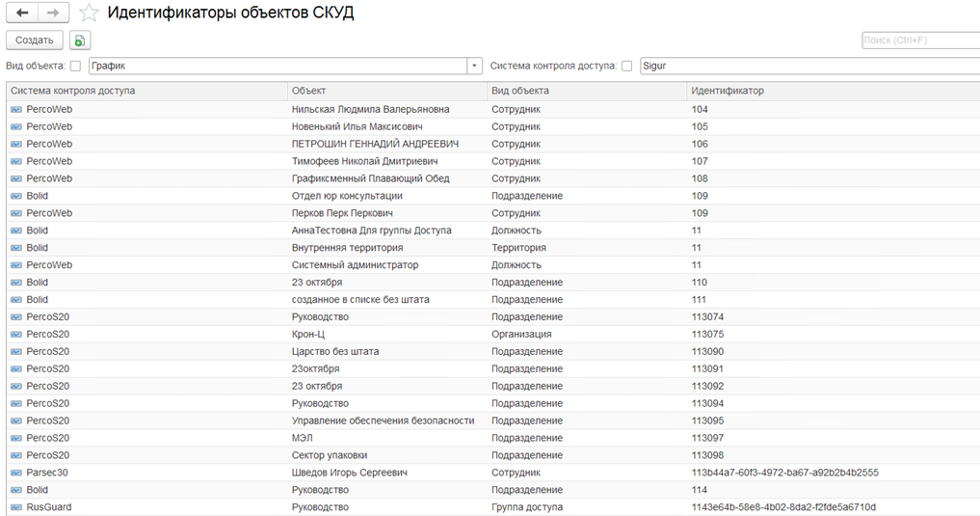Viewport: 980px width, 516px height.
Task: Sort by Система контроля доступа column header
Action: coord(145,91)
